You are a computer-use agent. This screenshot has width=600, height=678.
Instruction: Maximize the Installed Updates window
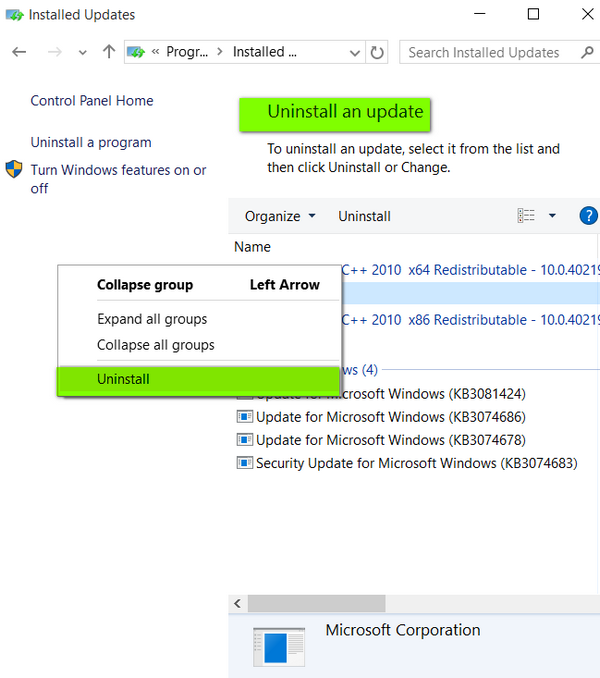533,14
